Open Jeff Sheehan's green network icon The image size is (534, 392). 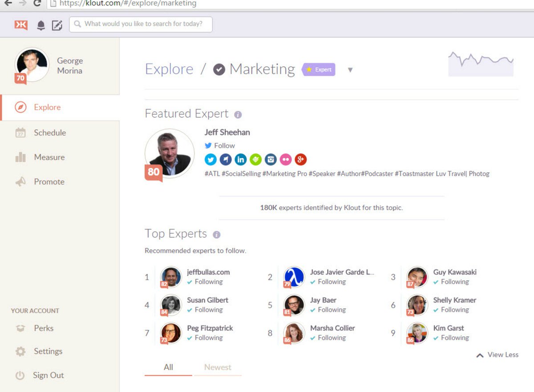255,159
